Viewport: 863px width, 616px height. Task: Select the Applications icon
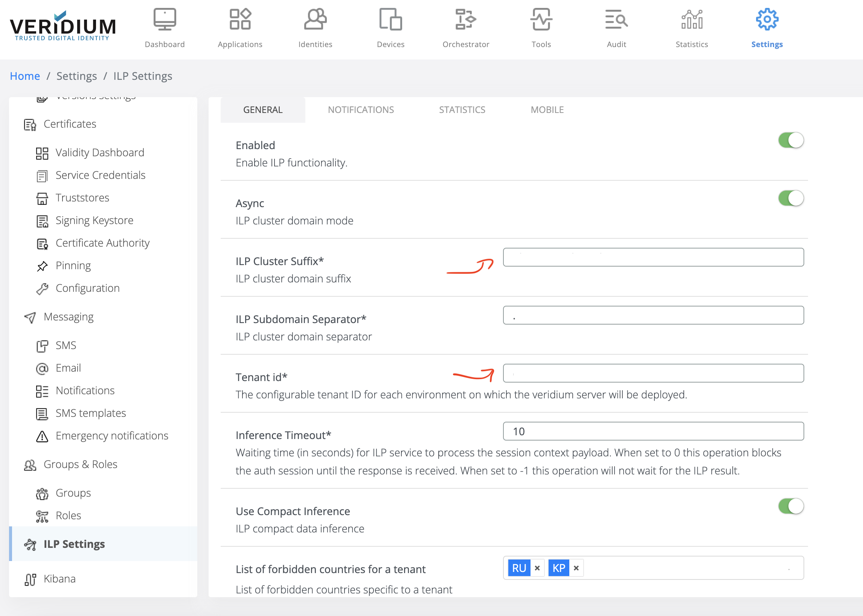[240, 27]
